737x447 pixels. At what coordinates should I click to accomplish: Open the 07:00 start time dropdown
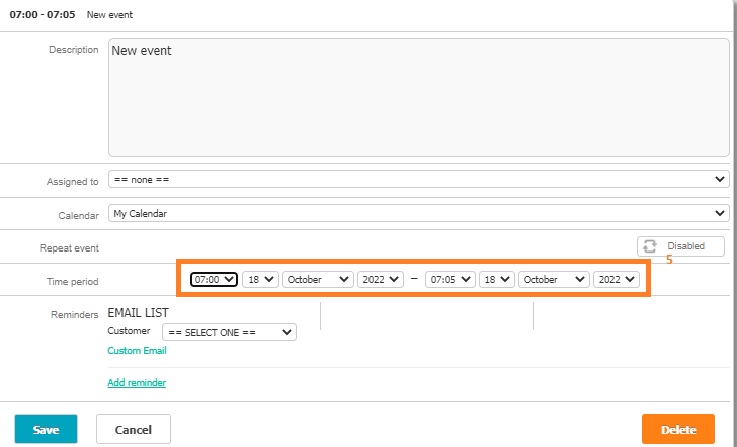tap(214, 280)
